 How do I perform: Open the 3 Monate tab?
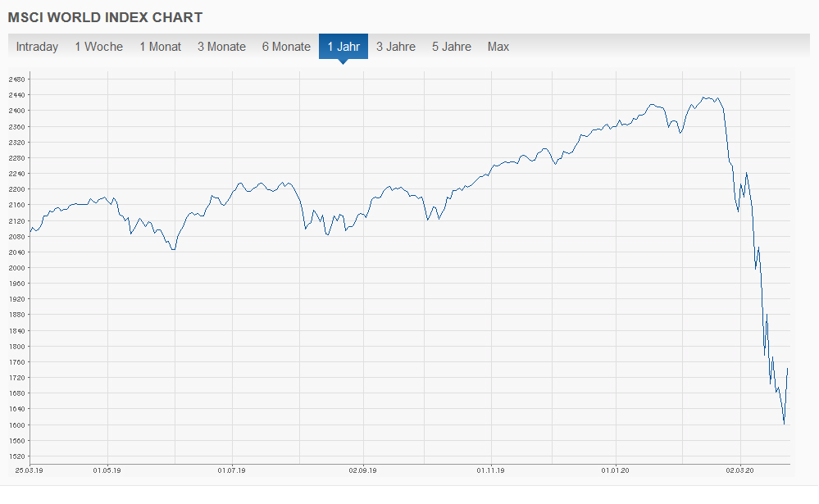[221, 47]
